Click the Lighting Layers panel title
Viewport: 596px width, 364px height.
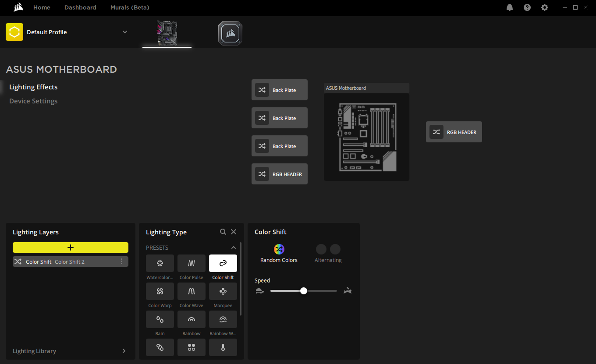click(35, 232)
